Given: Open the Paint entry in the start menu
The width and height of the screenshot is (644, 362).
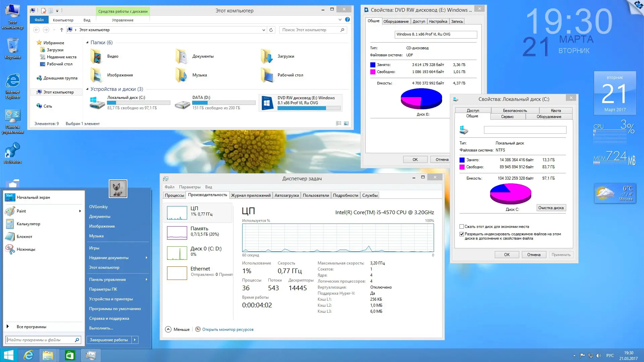Looking at the screenshot, I should (x=21, y=211).
